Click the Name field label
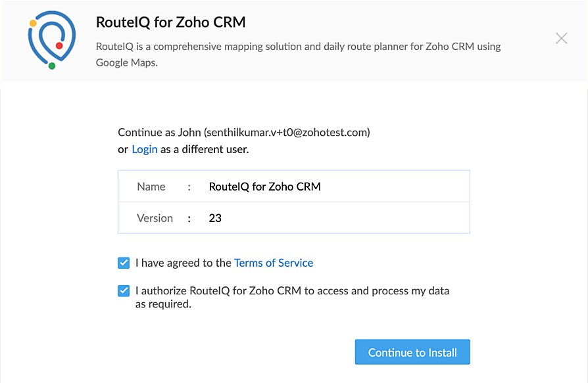Viewport: 588px width, 383px height. pos(151,187)
